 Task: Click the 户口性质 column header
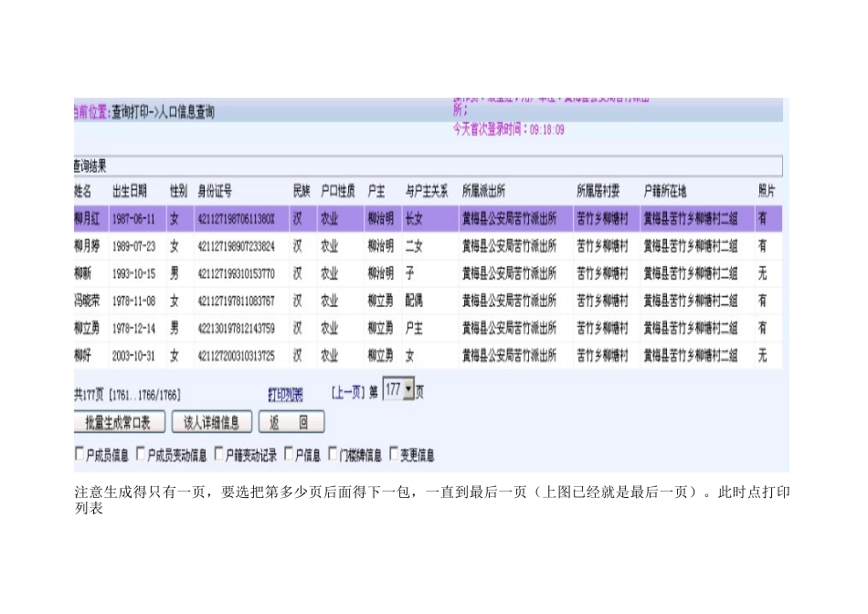click(x=338, y=192)
